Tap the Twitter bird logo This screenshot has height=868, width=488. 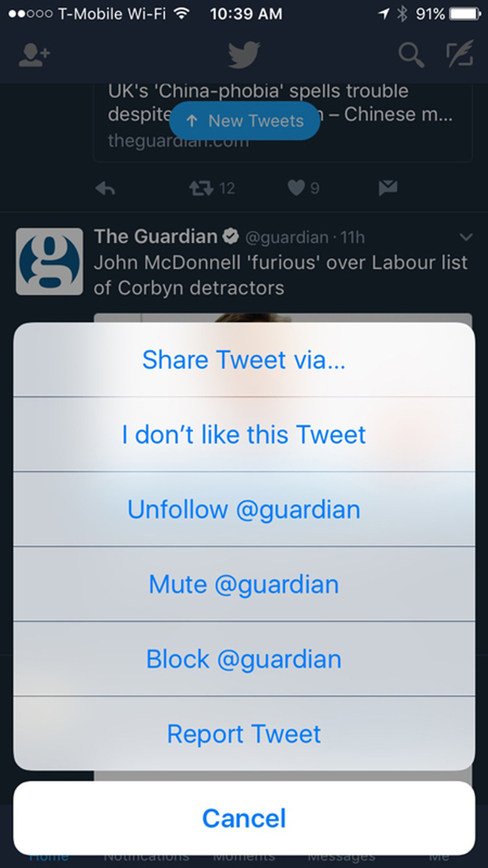point(244,56)
